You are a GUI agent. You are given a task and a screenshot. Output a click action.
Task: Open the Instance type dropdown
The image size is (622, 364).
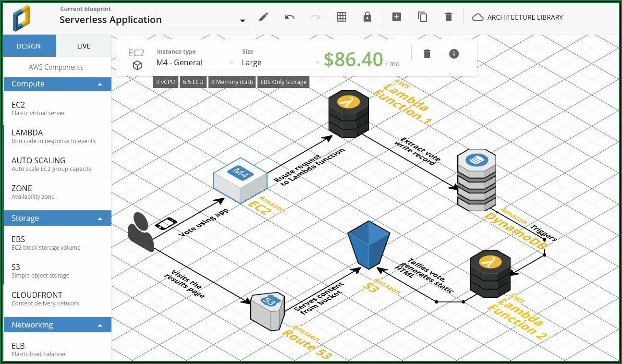click(196, 62)
